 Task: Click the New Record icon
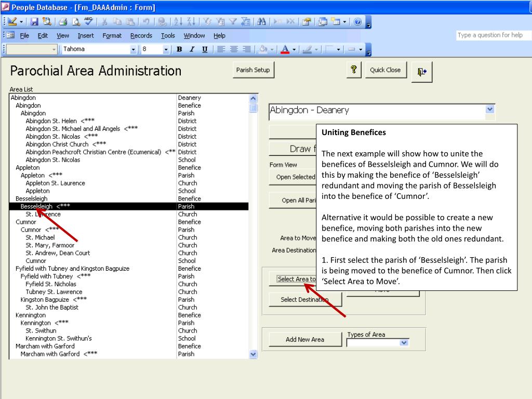click(278, 22)
